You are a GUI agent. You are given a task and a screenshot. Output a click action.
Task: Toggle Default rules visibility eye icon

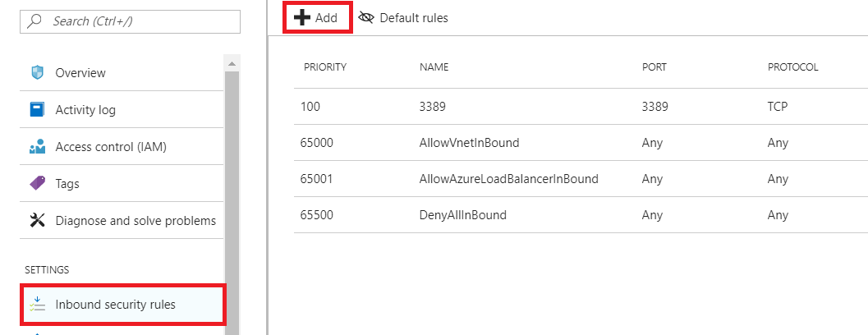coord(366,18)
